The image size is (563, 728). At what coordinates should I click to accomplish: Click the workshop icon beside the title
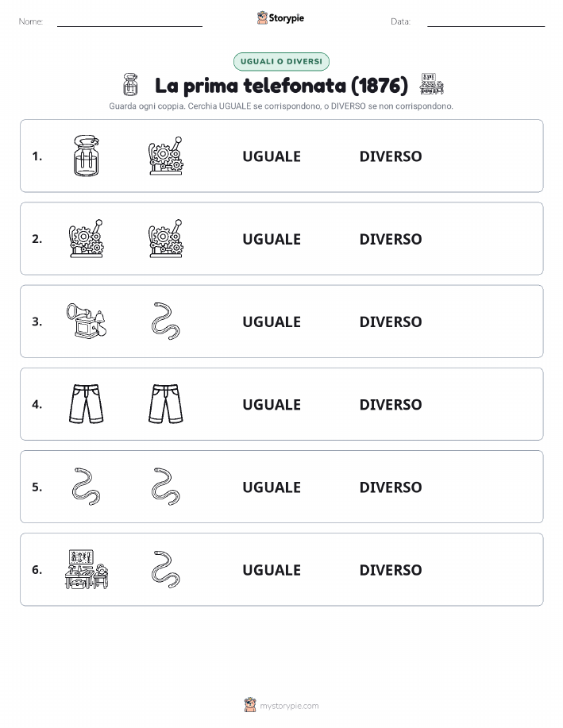pos(431,84)
